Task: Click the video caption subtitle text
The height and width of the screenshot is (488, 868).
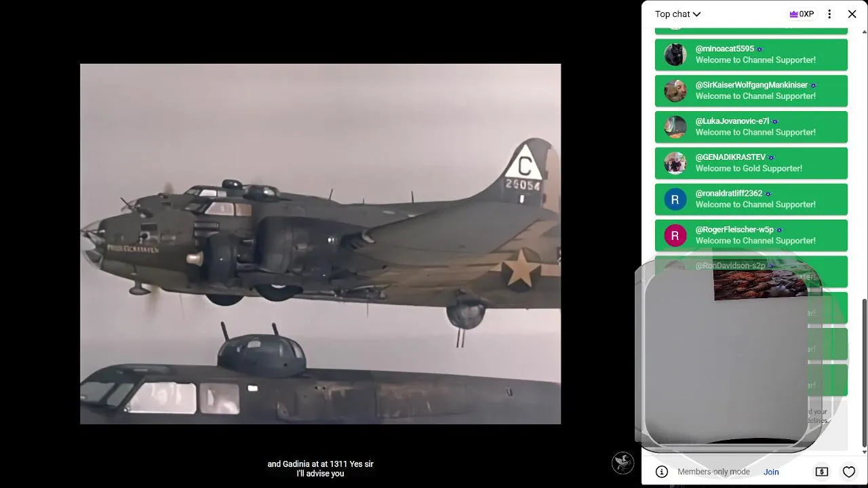Action: click(320, 468)
